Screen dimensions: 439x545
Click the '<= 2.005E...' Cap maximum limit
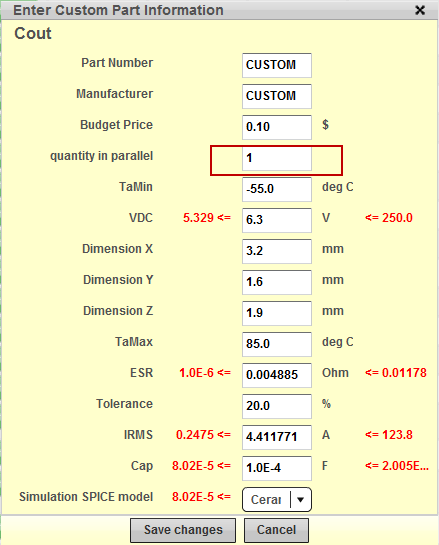pos(397,466)
